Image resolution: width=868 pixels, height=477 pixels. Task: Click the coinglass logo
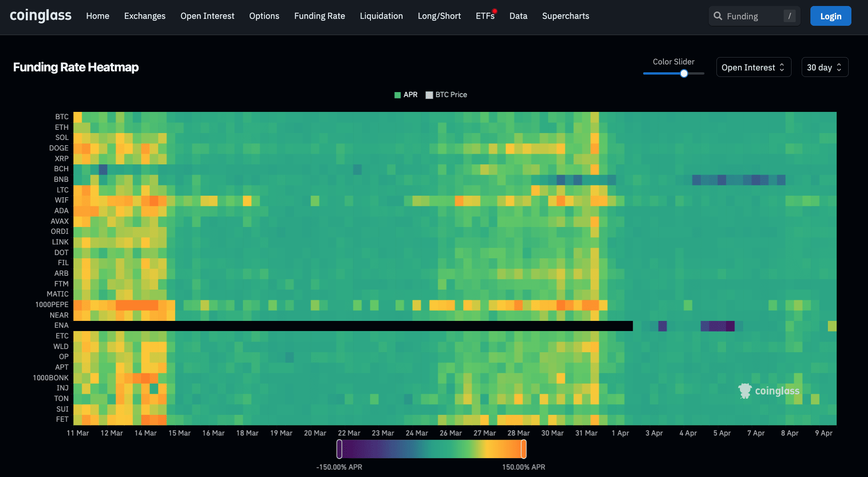[x=41, y=15]
